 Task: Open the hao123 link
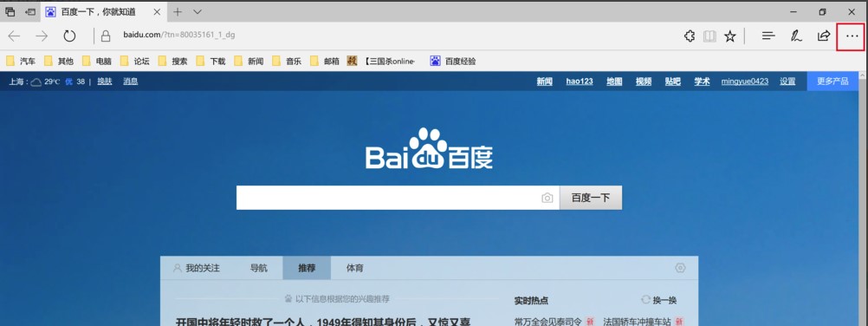579,81
